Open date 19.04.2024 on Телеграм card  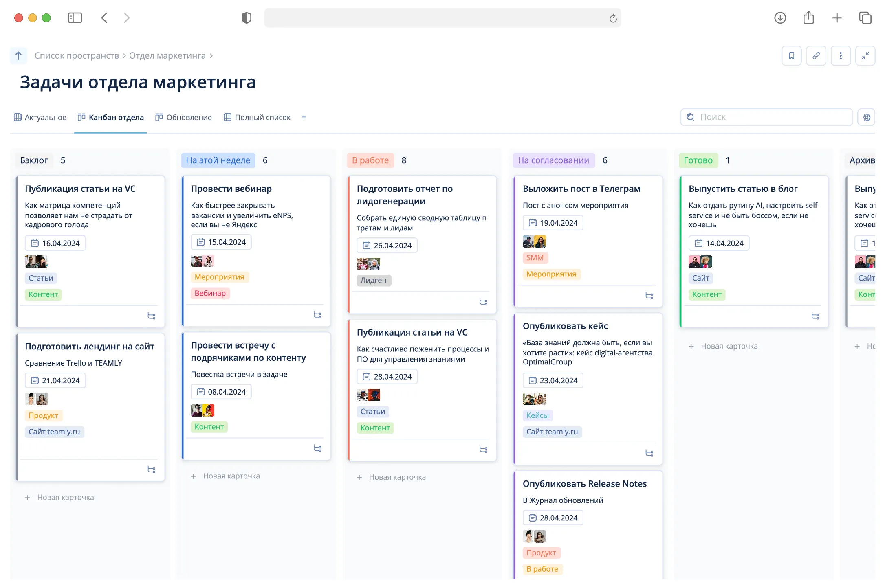click(x=553, y=223)
